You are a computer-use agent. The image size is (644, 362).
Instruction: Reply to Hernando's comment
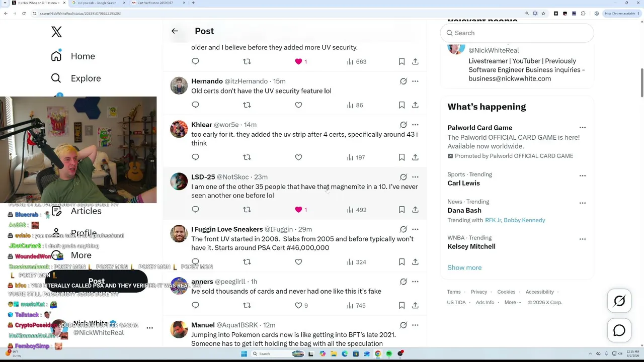(195, 105)
